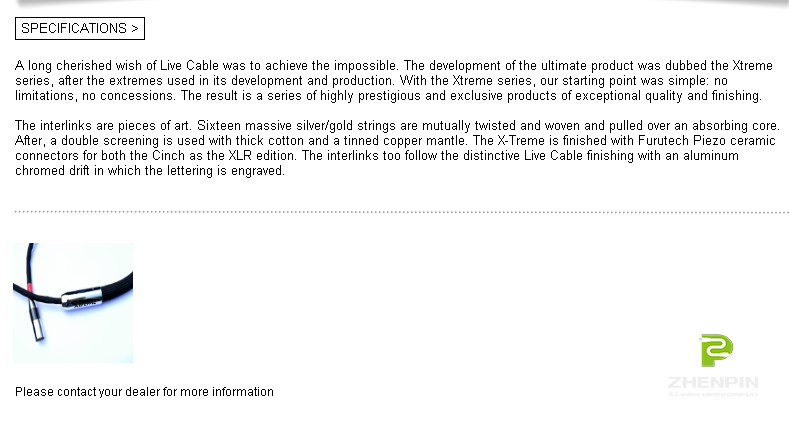The height and width of the screenshot is (427, 789).
Task: Click the arrow chevron in SPECIFICATIONS button
Action: 135,29
